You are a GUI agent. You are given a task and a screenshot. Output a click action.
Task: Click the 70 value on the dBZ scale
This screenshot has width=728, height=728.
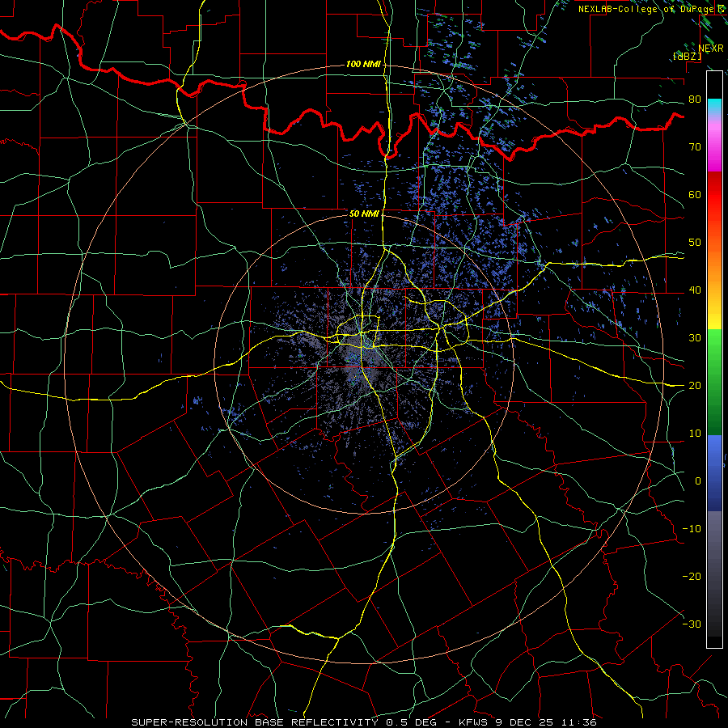pyautogui.click(x=695, y=147)
